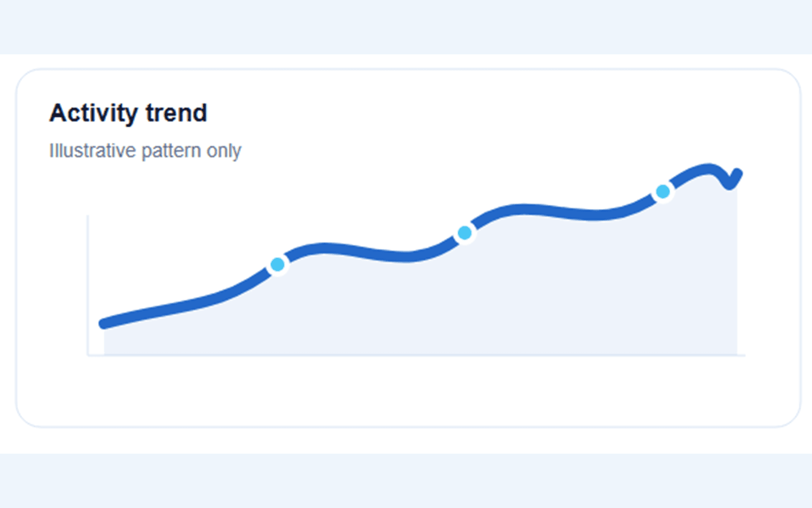Click the light blue band below the card
812x508 pixels.
tap(406, 481)
